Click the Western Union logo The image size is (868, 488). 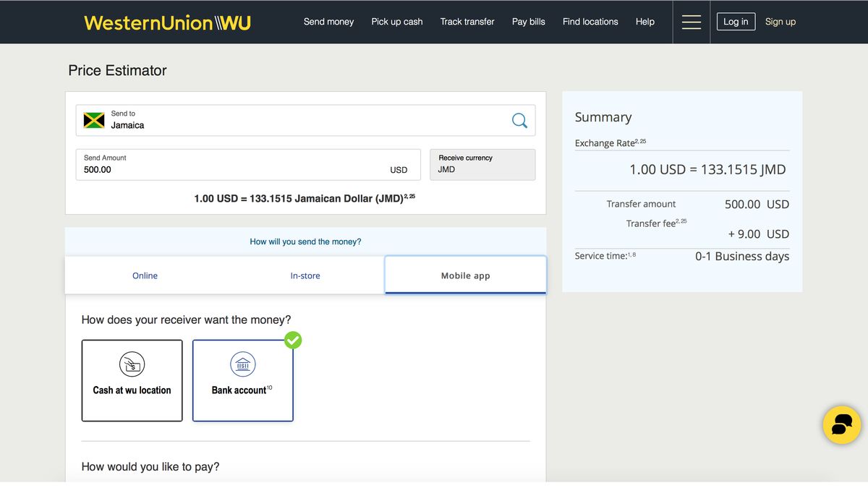[167, 22]
